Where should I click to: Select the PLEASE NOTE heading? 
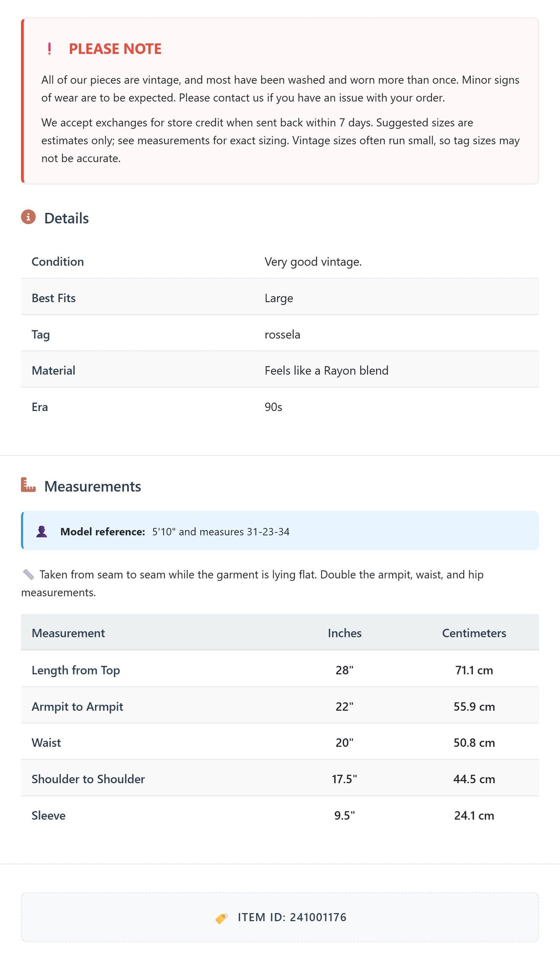[x=115, y=49]
